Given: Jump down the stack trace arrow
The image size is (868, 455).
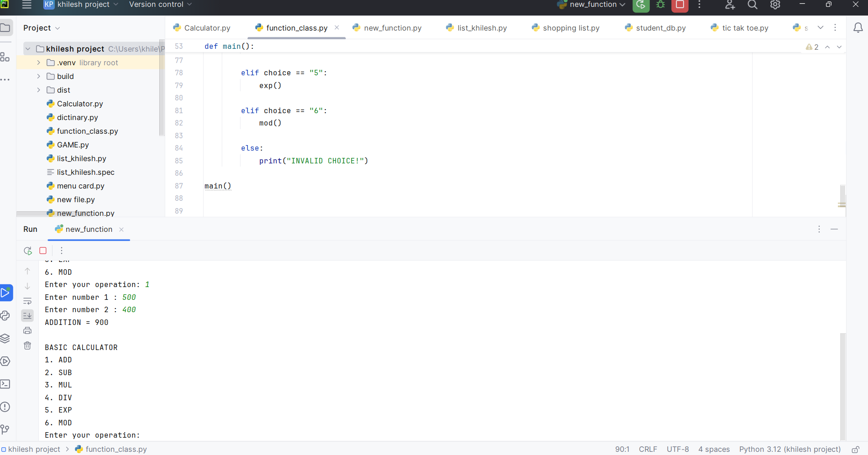Looking at the screenshot, I should click(x=27, y=286).
